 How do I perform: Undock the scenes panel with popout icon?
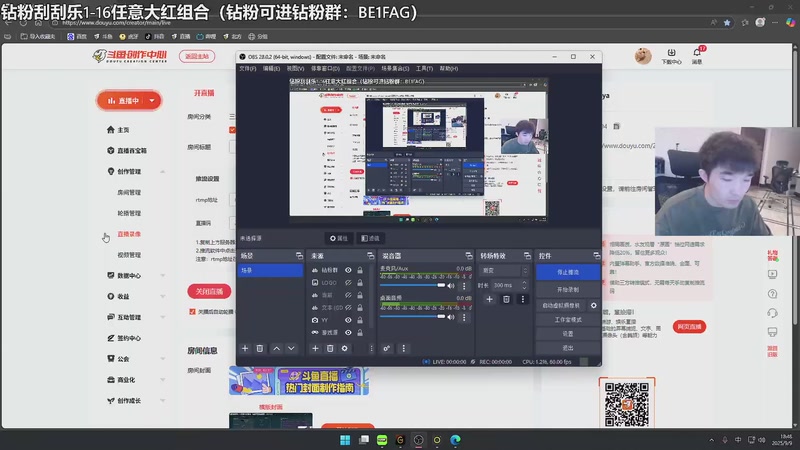pos(299,256)
